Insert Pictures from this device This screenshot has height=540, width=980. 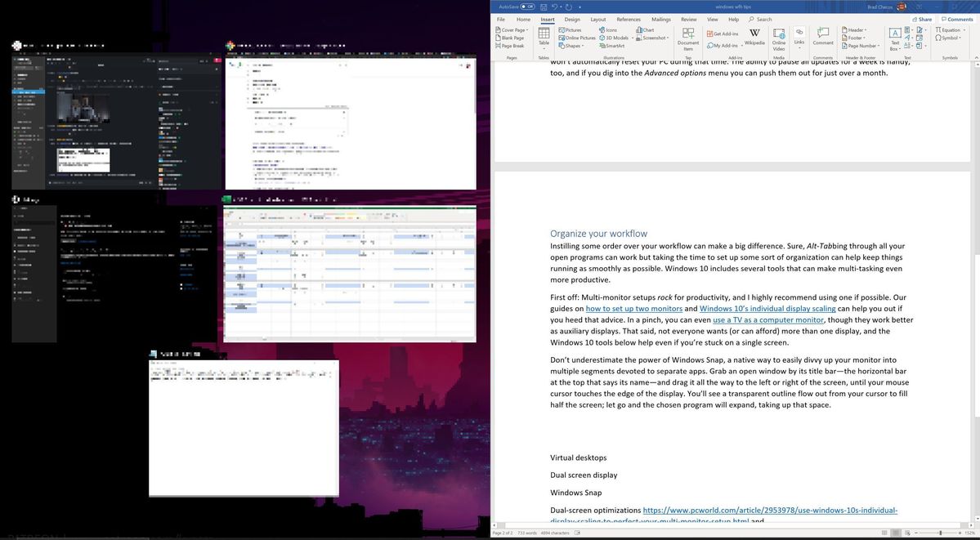click(x=570, y=30)
